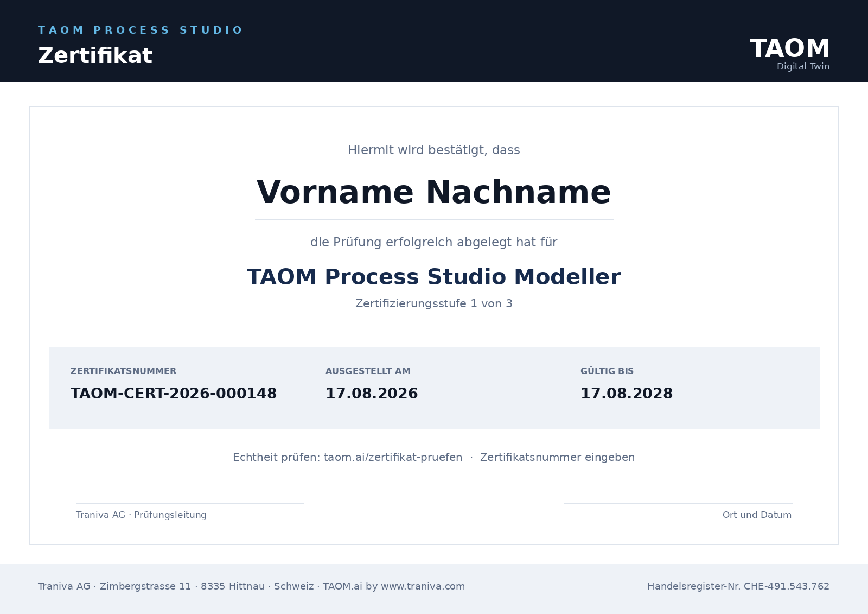
Task: Click the TAOM logo in the header
Action: (x=789, y=48)
